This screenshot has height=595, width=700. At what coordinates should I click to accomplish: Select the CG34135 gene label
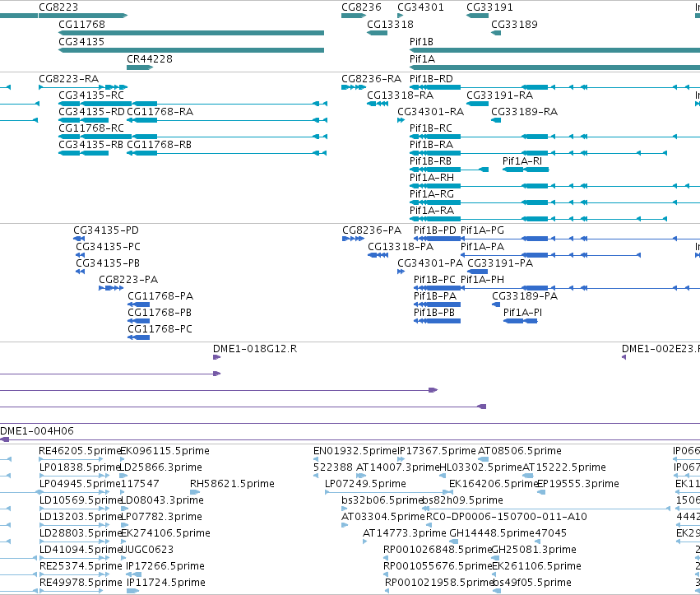(81, 41)
